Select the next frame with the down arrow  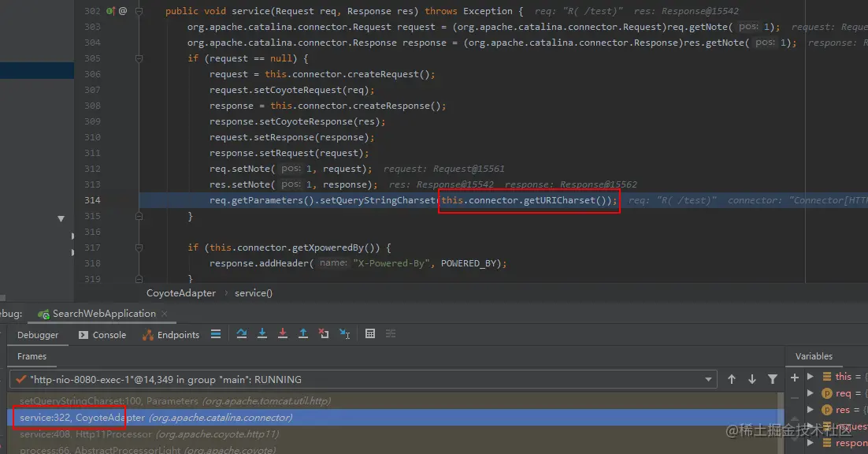[x=751, y=379]
